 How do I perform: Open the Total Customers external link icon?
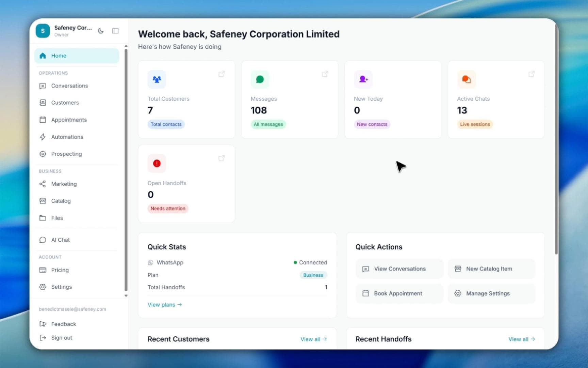point(222,74)
